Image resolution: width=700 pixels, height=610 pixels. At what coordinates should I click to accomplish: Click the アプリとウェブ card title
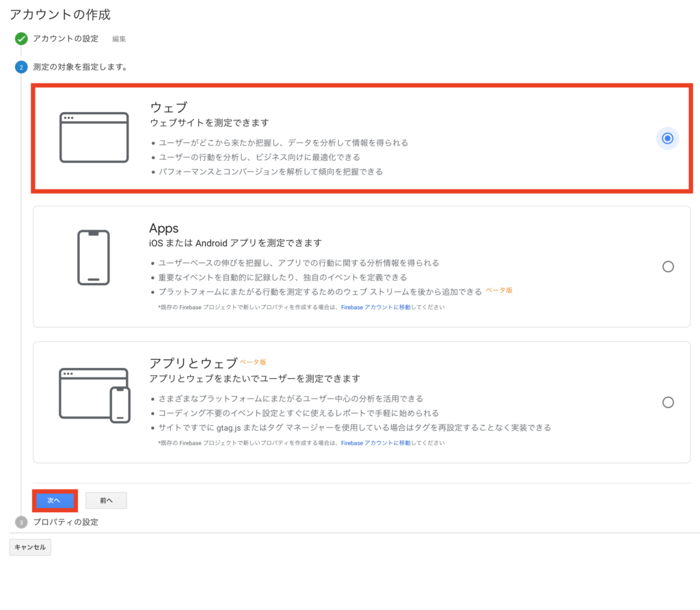[193, 362]
